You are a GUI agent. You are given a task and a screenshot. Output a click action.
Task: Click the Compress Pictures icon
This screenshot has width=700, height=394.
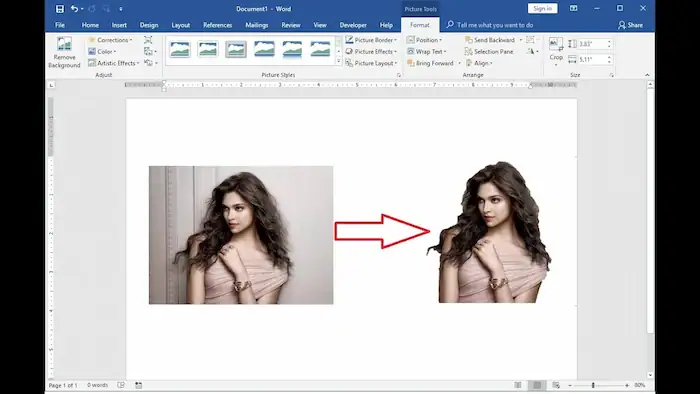[x=148, y=40]
